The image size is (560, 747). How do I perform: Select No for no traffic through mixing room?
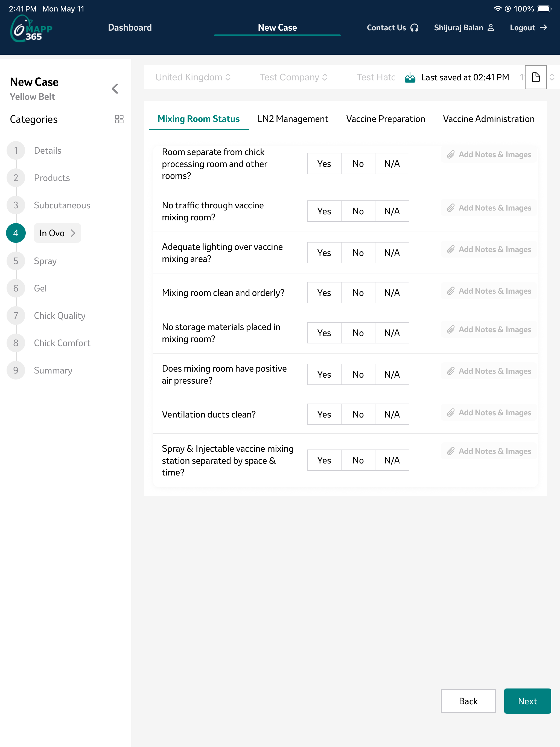coord(358,211)
